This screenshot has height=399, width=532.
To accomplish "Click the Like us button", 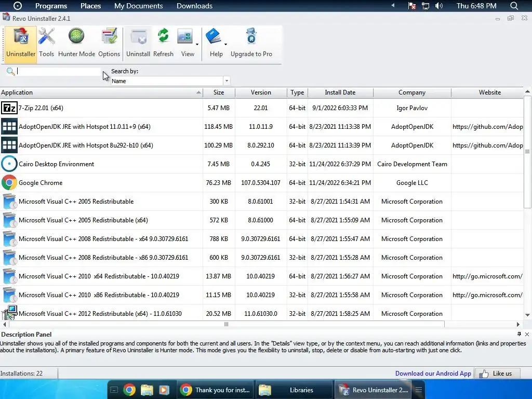I will [x=498, y=374].
